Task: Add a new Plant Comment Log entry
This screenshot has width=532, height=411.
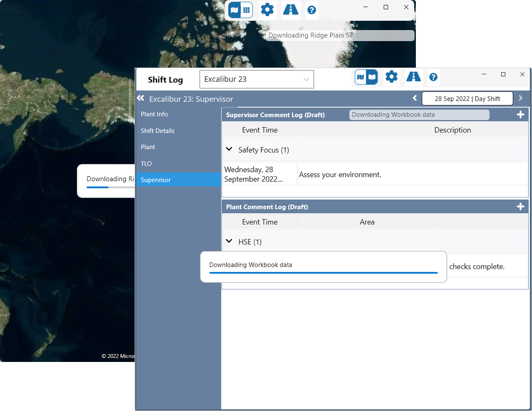Action: coord(520,207)
